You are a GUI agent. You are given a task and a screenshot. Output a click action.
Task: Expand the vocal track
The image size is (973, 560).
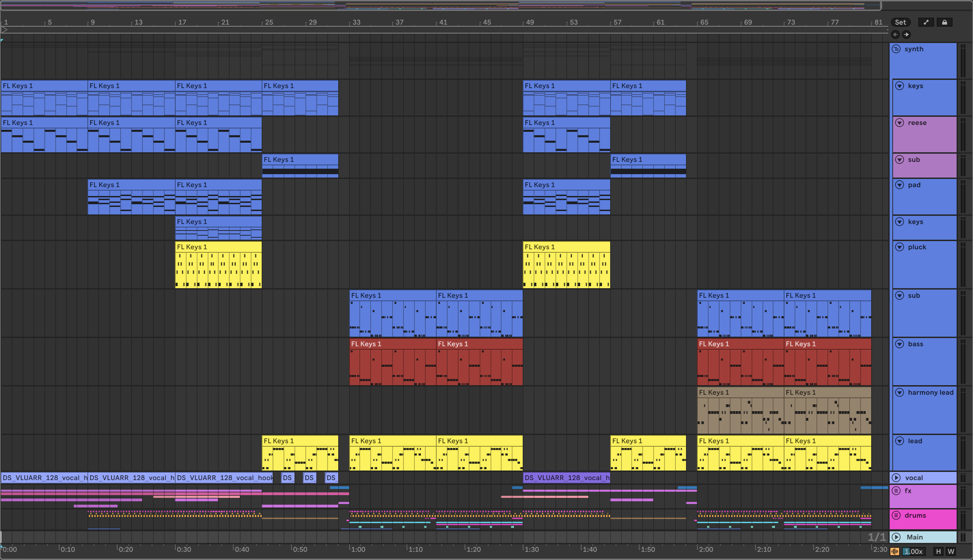896,478
